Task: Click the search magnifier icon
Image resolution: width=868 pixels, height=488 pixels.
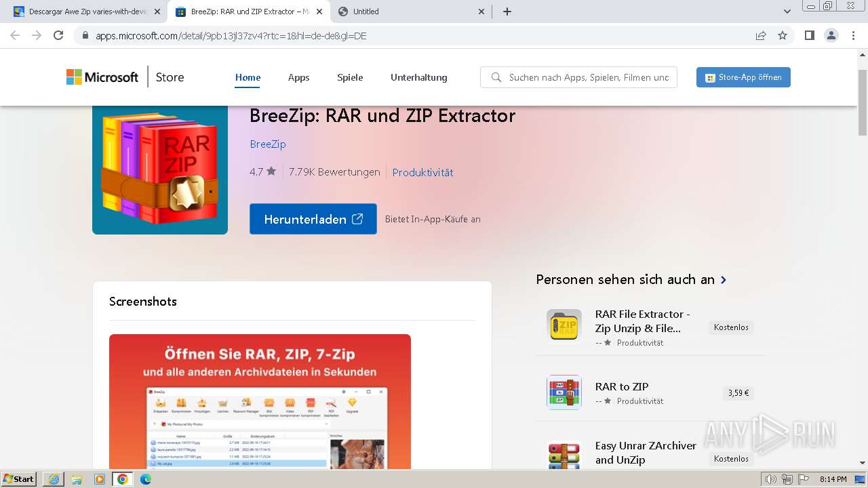Action: pos(496,77)
